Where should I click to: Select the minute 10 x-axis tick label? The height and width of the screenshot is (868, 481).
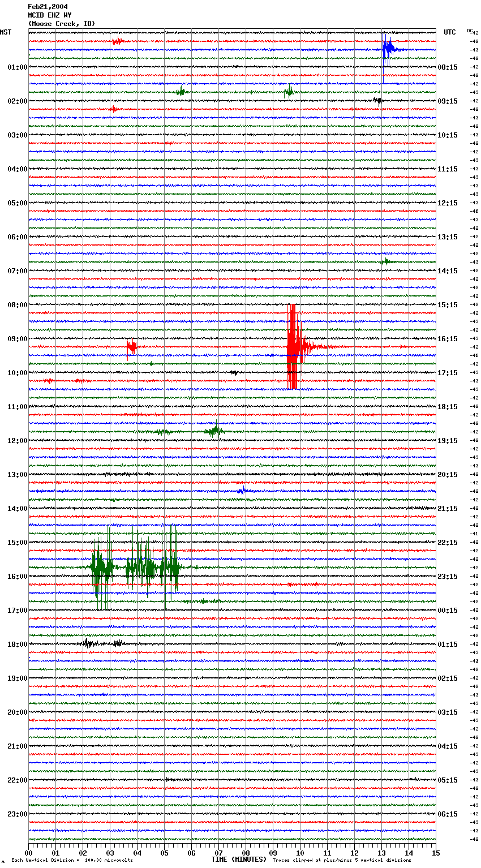[300, 853]
